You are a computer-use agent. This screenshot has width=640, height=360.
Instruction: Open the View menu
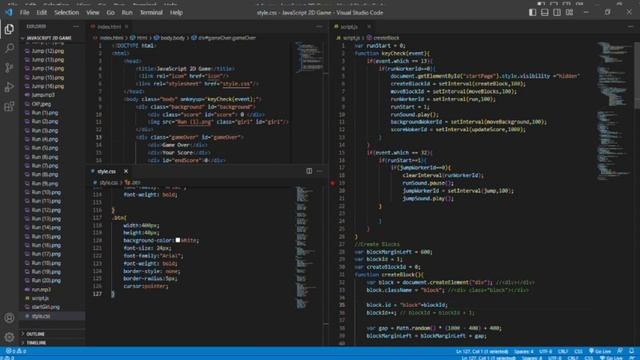[93, 13]
